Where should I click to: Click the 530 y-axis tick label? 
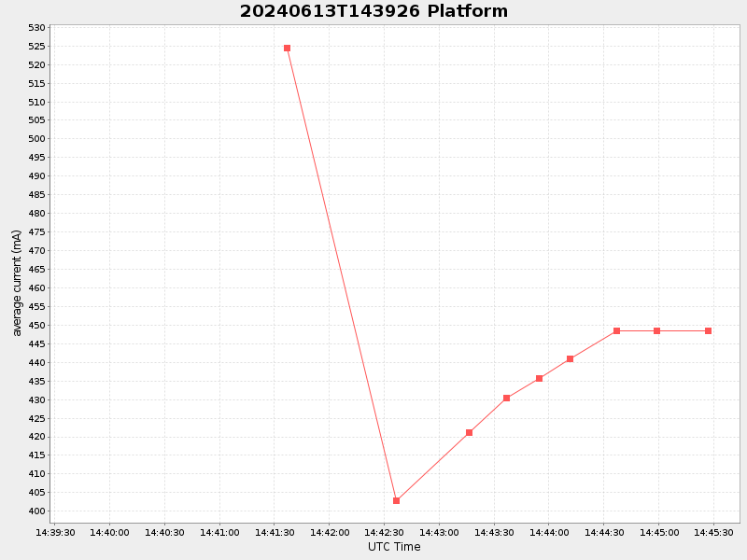(x=36, y=28)
